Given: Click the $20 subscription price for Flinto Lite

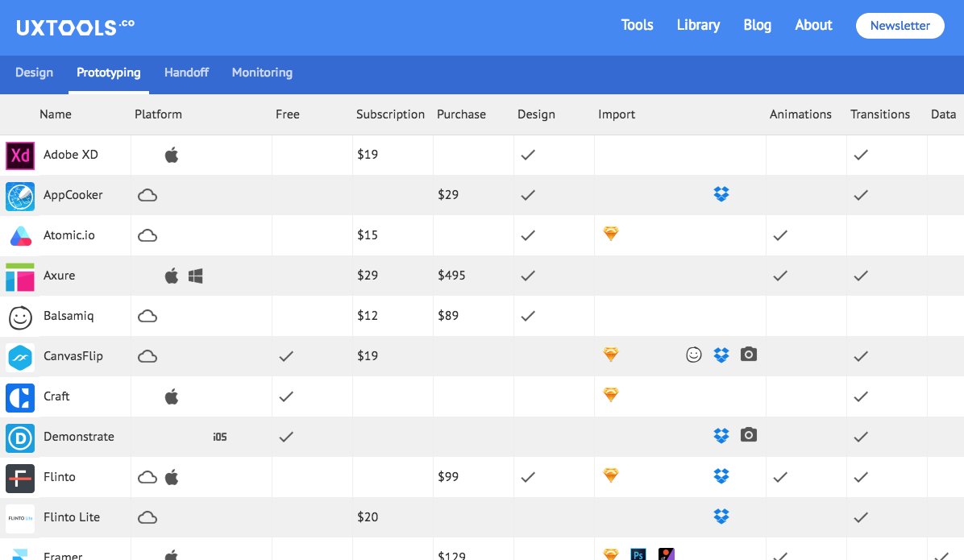Looking at the screenshot, I should click(367, 517).
